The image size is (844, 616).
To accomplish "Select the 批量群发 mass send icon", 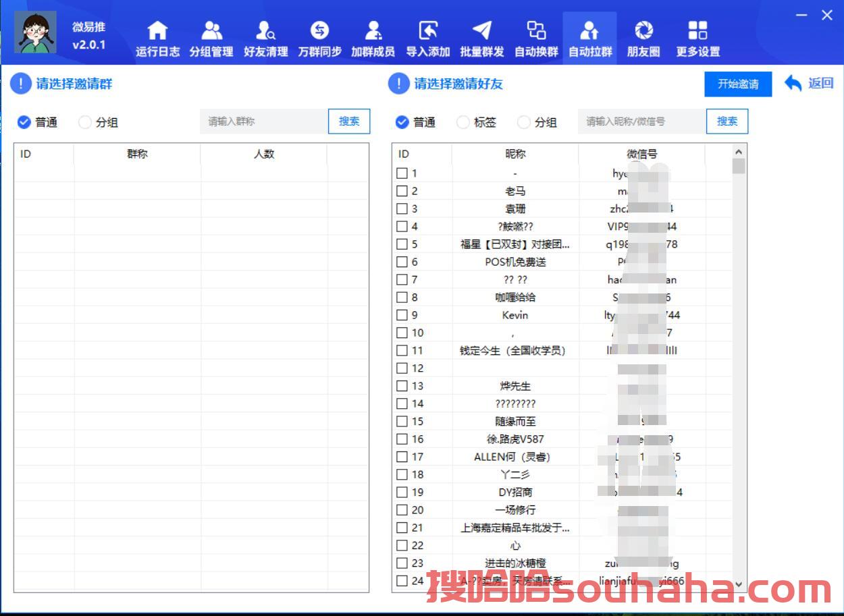I will pyautogui.click(x=482, y=31).
